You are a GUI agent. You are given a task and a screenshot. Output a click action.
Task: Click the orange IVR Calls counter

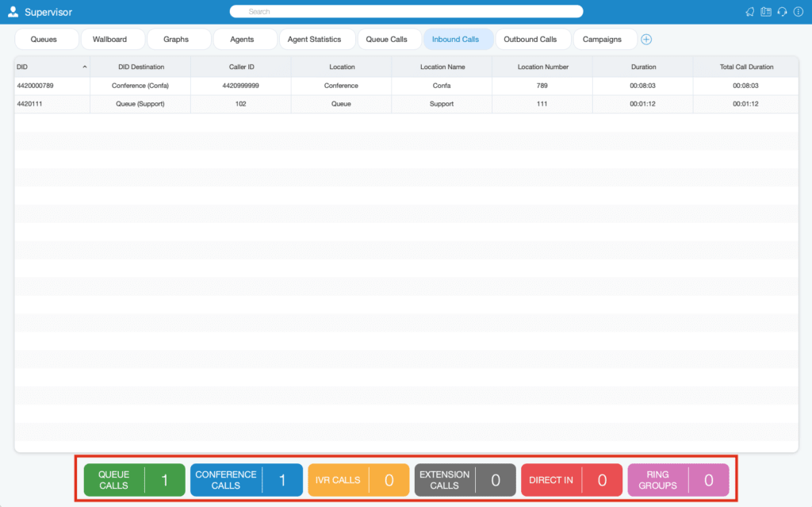(358, 480)
